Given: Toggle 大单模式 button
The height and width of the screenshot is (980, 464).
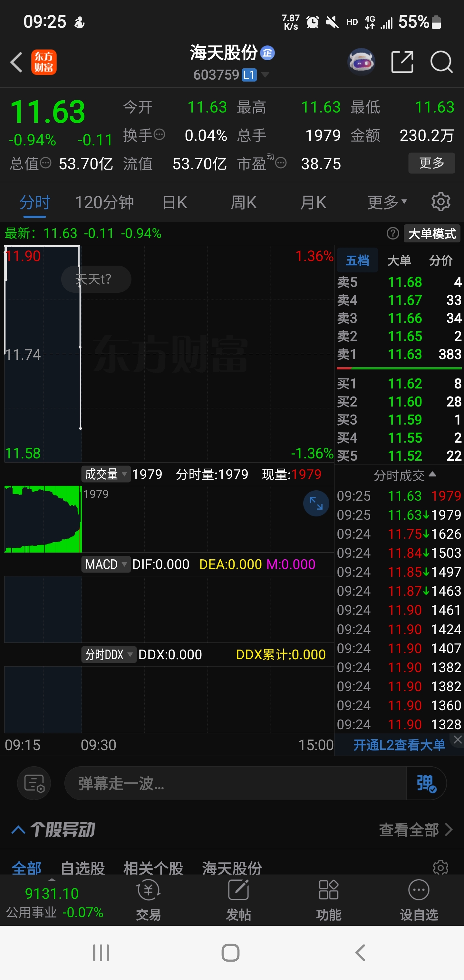Looking at the screenshot, I should 432,233.
